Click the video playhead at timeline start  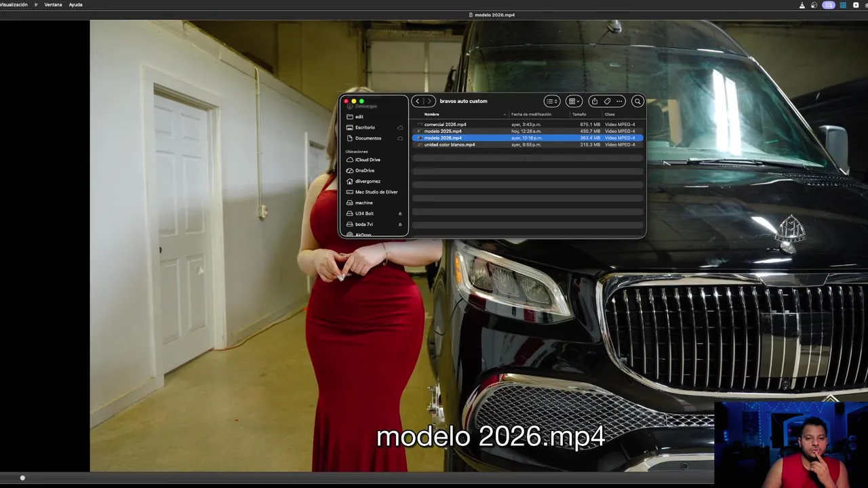coord(22,478)
